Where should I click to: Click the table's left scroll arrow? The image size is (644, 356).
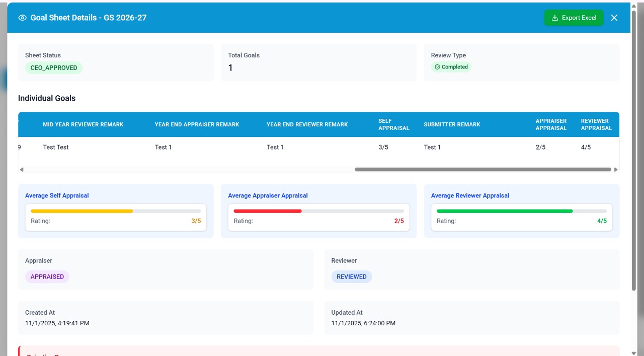pyautogui.click(x=22, y=170)
